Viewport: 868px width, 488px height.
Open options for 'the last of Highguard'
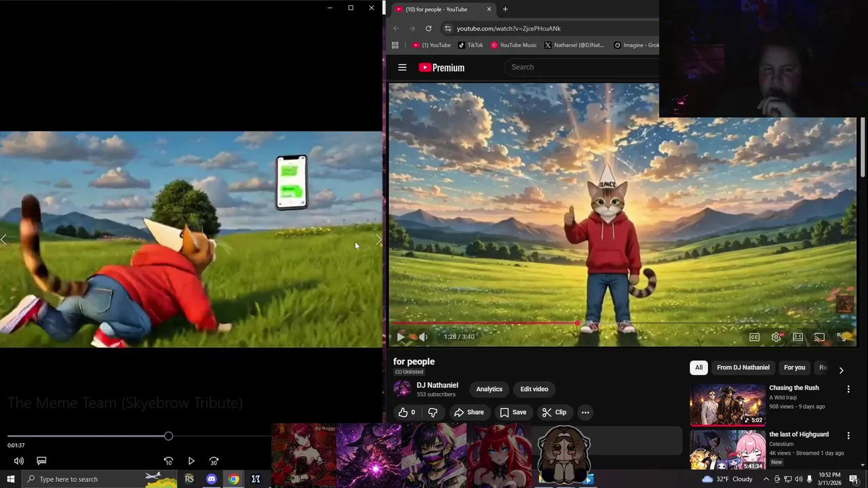coord(848,435)
